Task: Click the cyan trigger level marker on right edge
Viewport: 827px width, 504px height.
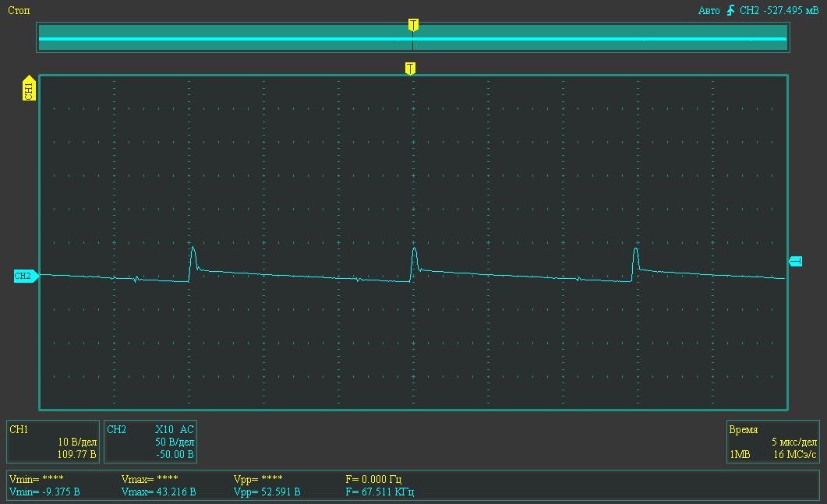Action: point(795,262)
